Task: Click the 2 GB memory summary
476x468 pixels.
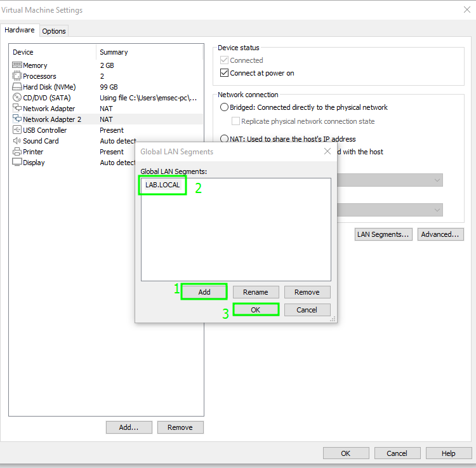Action: coord(107,65)
